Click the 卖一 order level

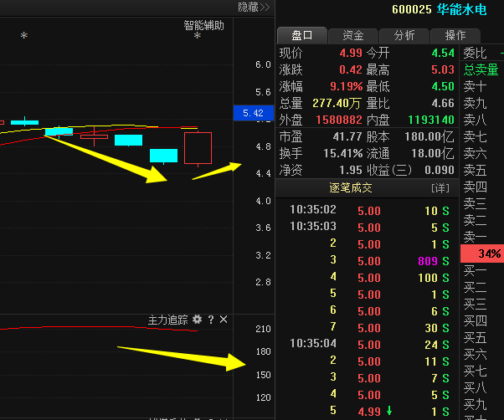point(475,237)
